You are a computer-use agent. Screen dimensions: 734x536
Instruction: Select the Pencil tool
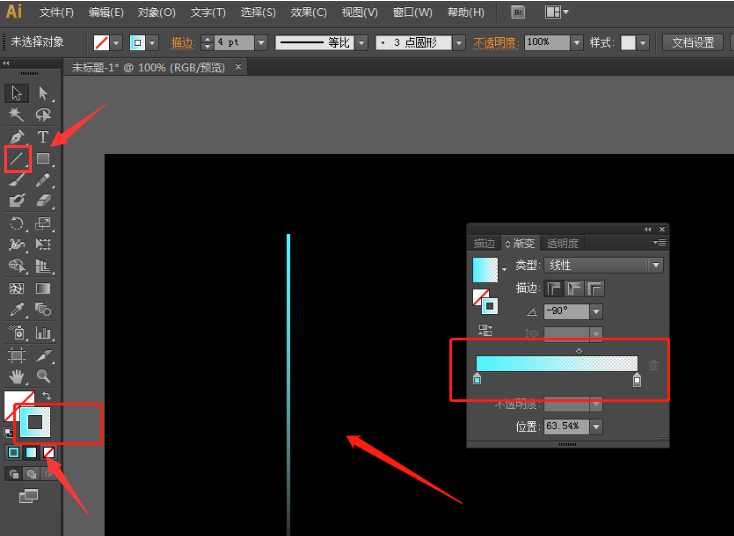(x=43, y=180)
